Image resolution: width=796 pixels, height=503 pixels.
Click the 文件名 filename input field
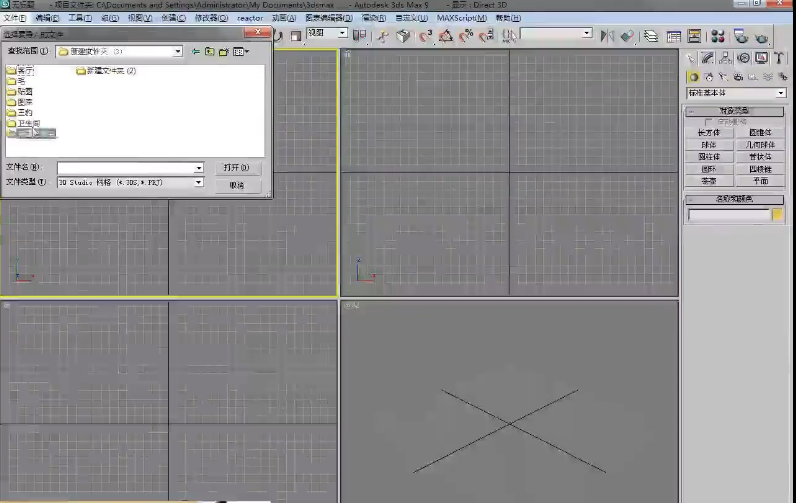coord(126,168)
